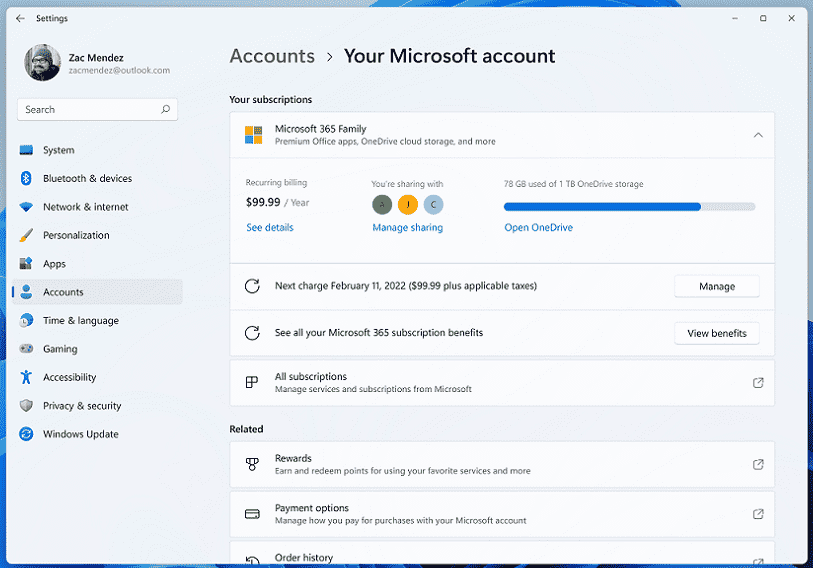This screenshot has width=813, height=568.
Task: Click the View benefits button
Action: [717, 334]
